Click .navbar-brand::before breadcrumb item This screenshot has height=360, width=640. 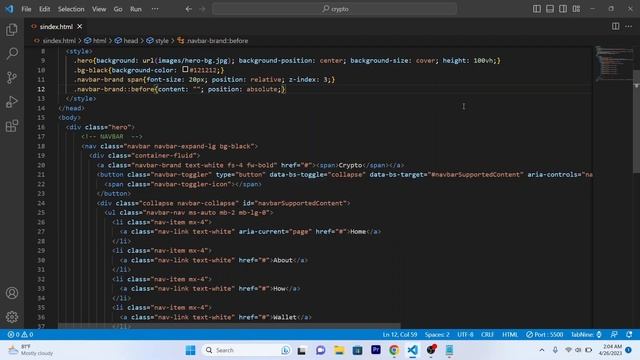pyautogui.click(x=217, y=41)
